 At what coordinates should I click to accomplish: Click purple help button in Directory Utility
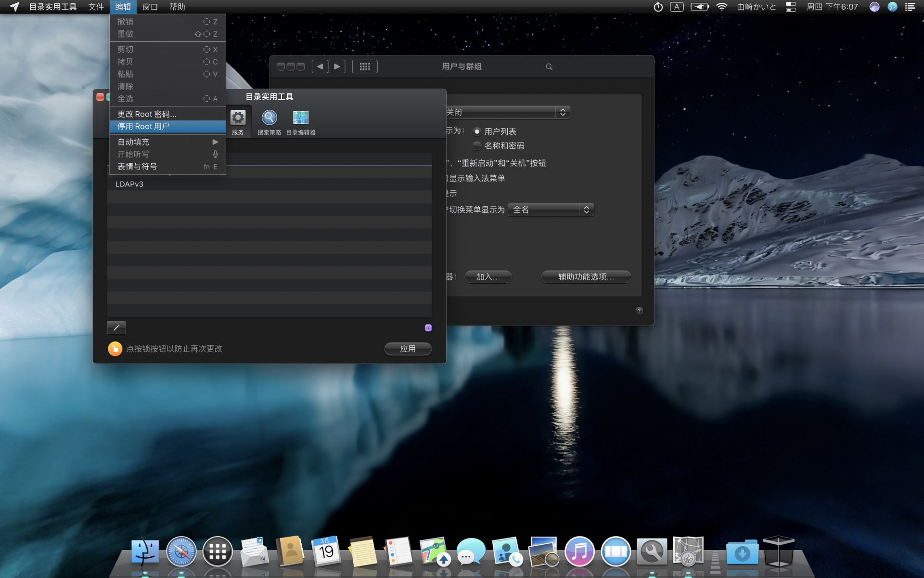(428, 328)
